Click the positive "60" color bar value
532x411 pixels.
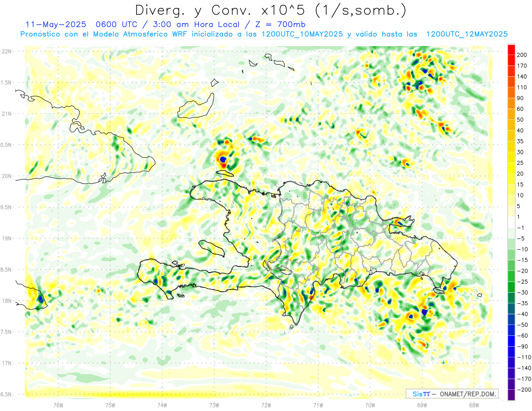pyautogui.click(x=520, y=109)
